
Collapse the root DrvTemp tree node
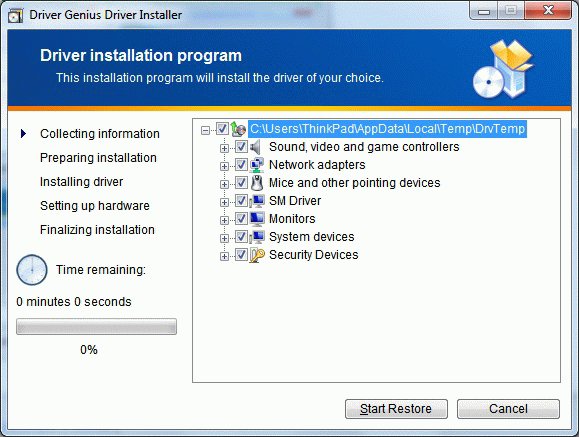pyautogui.click(x=205, y=130)
